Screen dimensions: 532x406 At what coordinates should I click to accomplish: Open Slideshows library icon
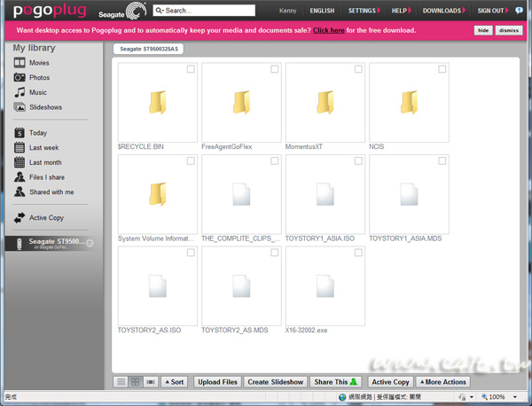pos(20,107)
